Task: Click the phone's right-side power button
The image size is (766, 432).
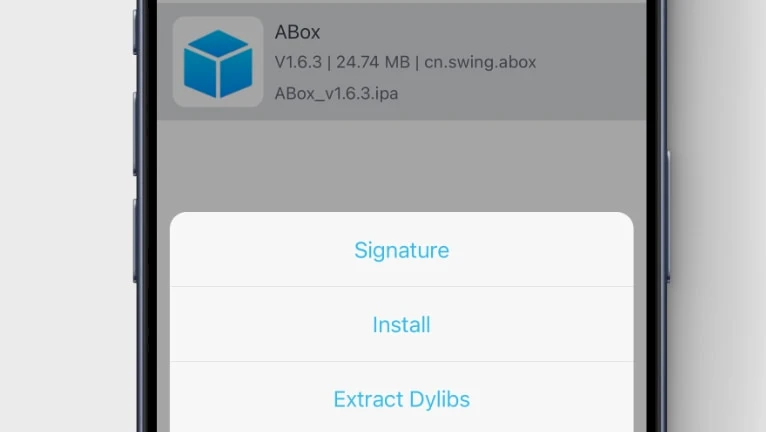Action: pos(668,217)
